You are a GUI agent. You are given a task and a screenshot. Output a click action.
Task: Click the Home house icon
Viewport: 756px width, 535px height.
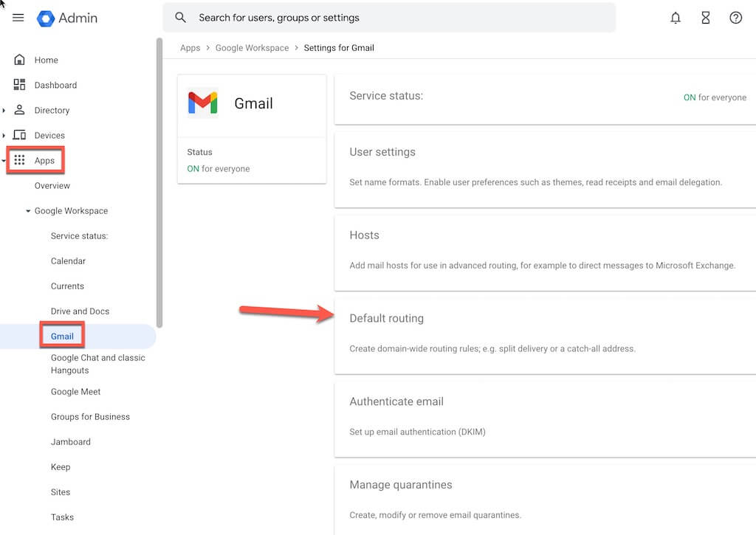click(x=19, y=60)
